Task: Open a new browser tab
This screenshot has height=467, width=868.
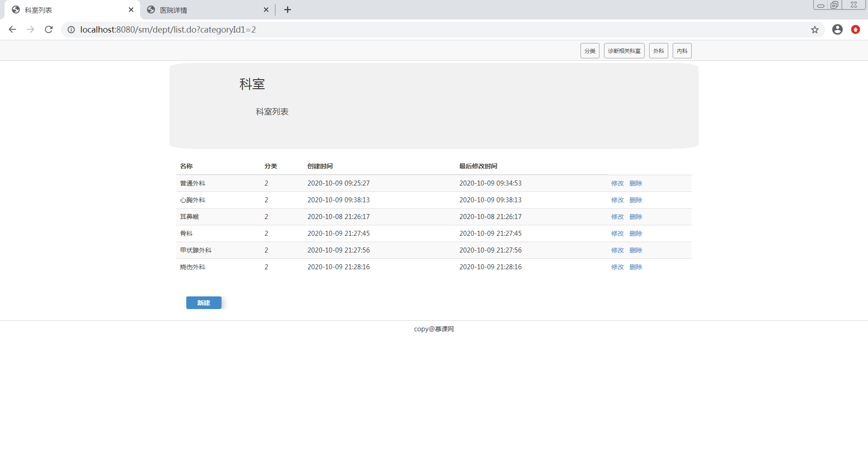Action: point(288,10)
